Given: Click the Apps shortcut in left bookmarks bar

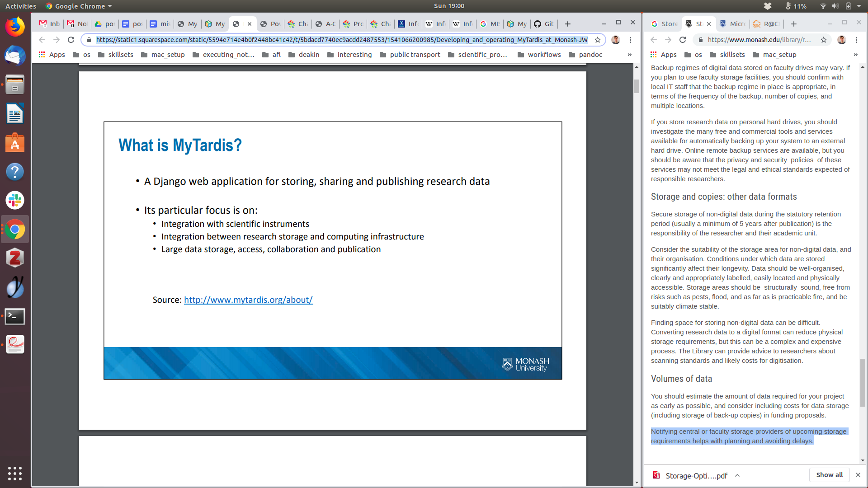Looking at the screenshot, I should (52, 55).
